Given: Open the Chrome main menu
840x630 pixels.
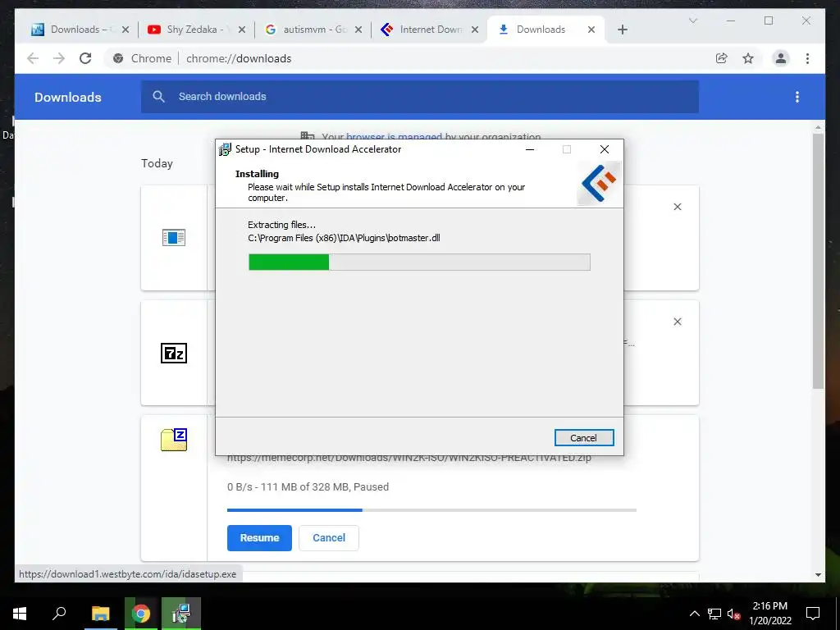Looking at the screenshot, I should pyautogui.click(x=807, y=58).
